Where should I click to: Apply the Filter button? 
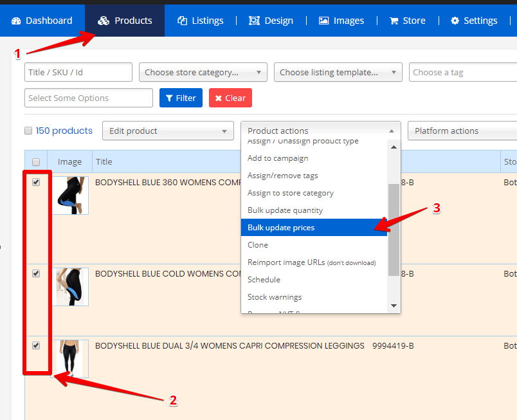click(181, 98)
